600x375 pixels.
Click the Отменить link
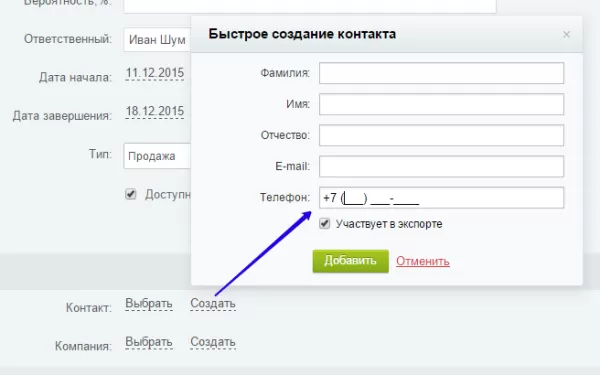point(423,261)
